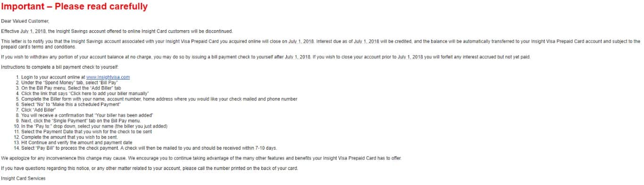
Task: Click the 'We apologize for any inconvenience' paragraph
Action: 201,158
